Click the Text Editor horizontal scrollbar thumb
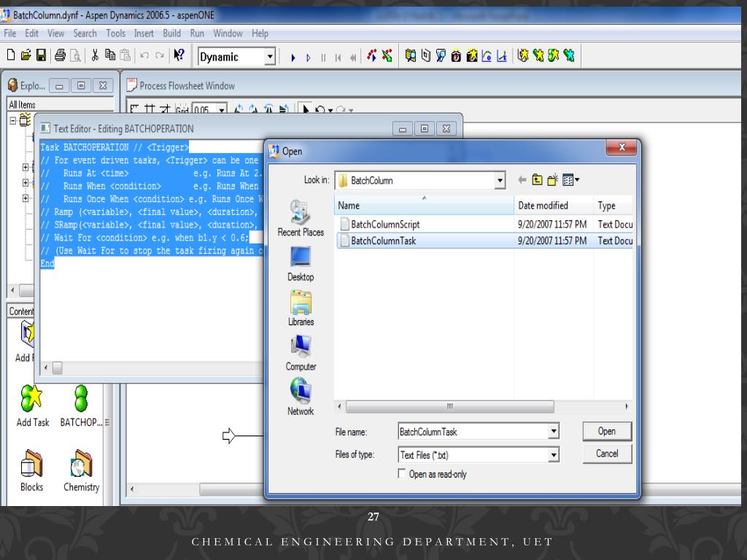This screenshot has width=747, height=560. click(57, 367)
